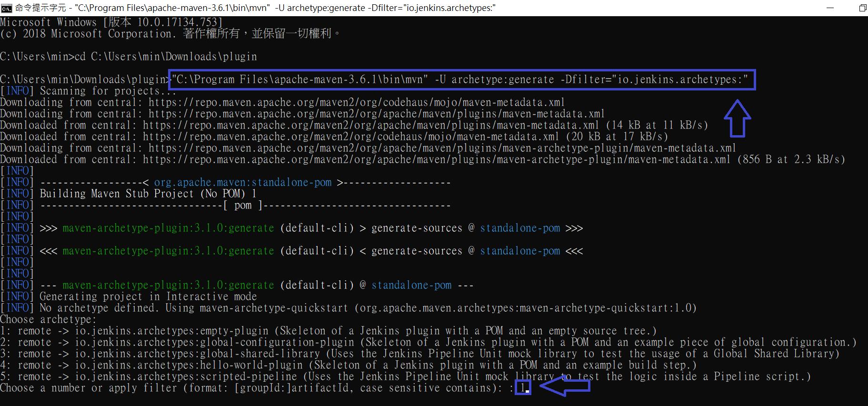Click option 5 'scripted-pipeline' archetype line
The height and width of the screenshot is (406, 868).
(405, 376)
